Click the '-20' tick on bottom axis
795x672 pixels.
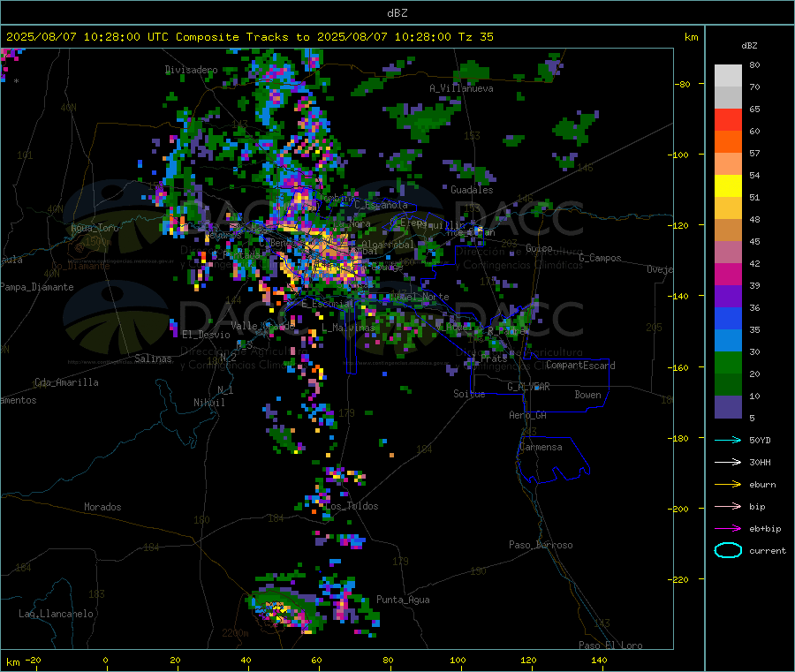(x=33, y=660)
